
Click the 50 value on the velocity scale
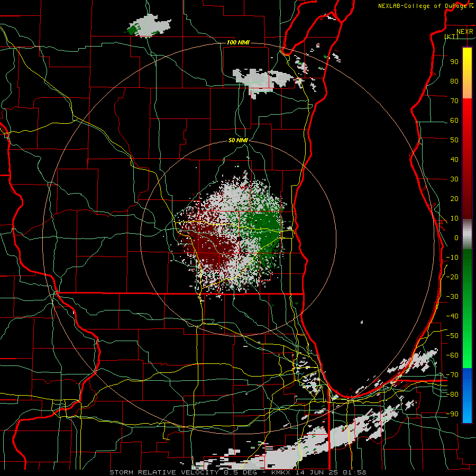coord(454,140)
